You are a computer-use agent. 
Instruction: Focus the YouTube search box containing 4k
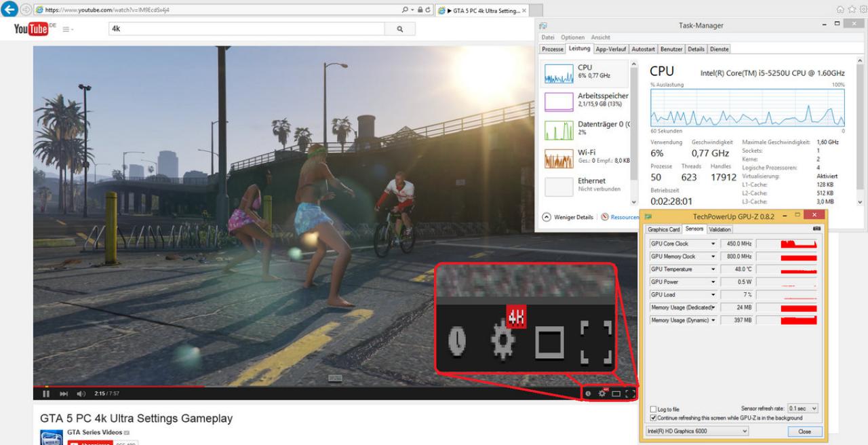click(246, 29)
